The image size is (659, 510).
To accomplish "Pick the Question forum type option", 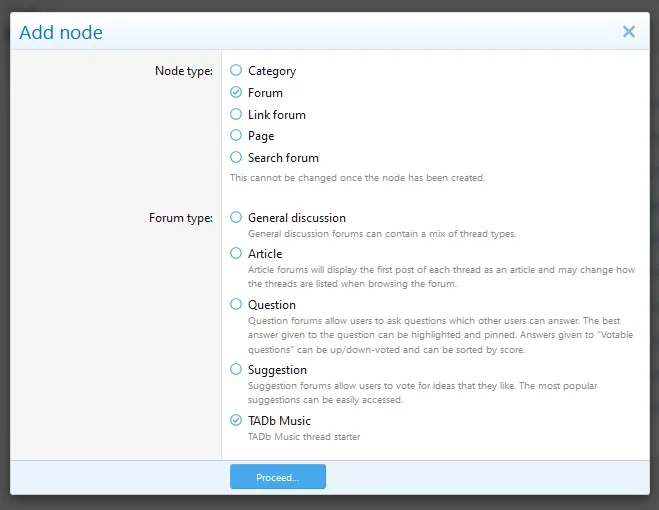I will click(x=236, y=304).
